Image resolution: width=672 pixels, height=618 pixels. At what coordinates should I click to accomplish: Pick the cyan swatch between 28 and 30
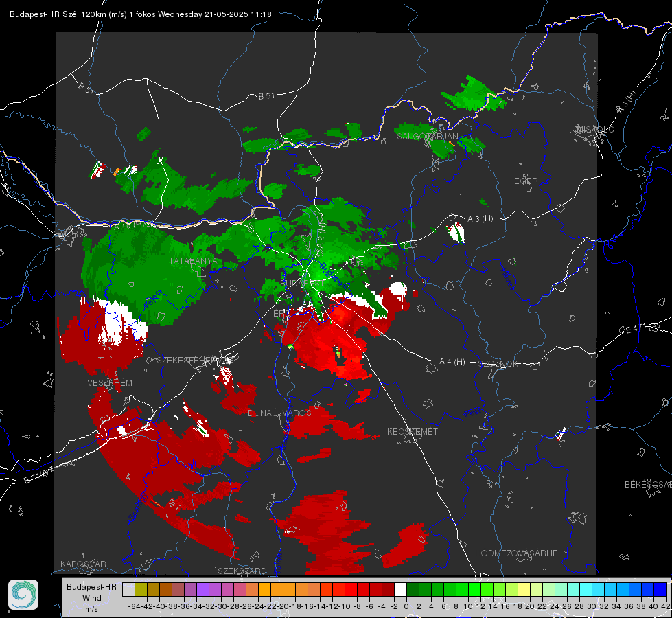586,589
